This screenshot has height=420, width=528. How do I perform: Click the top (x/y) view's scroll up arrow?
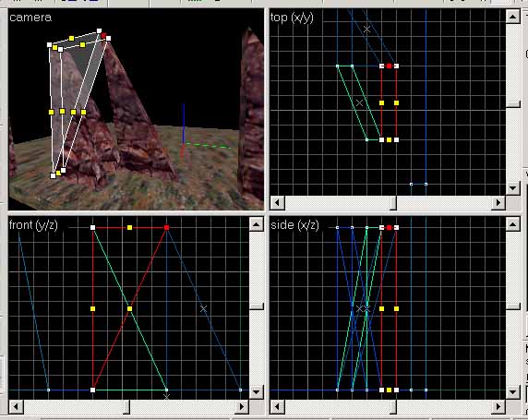[x=513, y=17]
